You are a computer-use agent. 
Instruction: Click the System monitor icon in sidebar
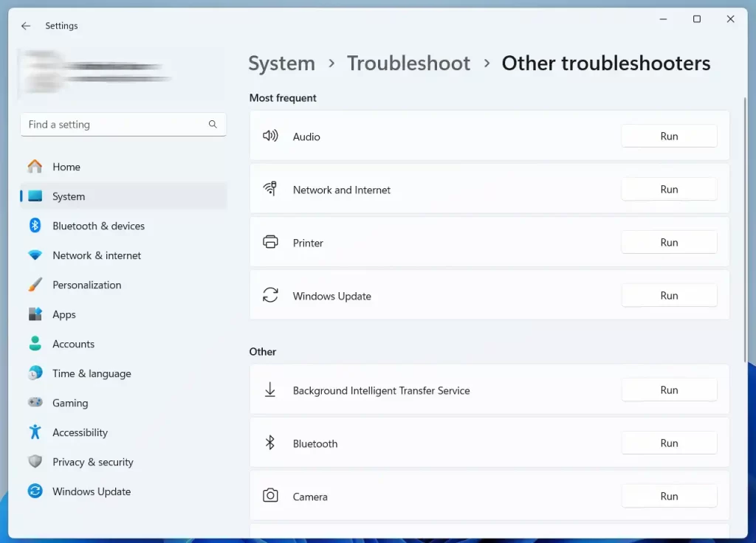click(x=35, y=196)
